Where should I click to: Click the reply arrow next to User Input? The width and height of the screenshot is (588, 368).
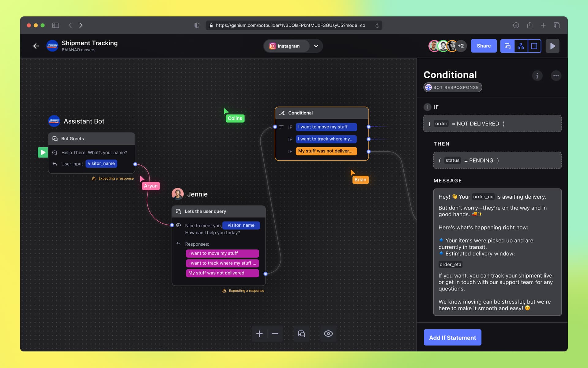pyautogui.click(x=55, y=164)
